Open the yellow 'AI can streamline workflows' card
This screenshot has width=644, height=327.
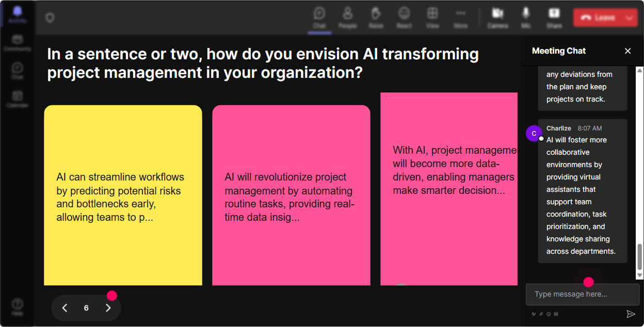click(x=123, y=195)
